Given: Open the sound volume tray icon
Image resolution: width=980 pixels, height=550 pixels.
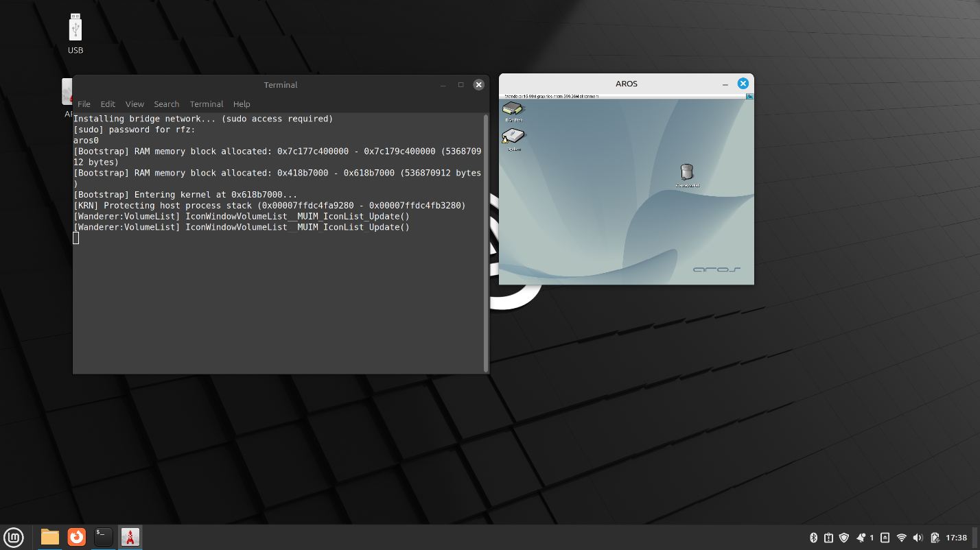Looking at the screenshot, I should pyautogui.click(x=918, y=538).
